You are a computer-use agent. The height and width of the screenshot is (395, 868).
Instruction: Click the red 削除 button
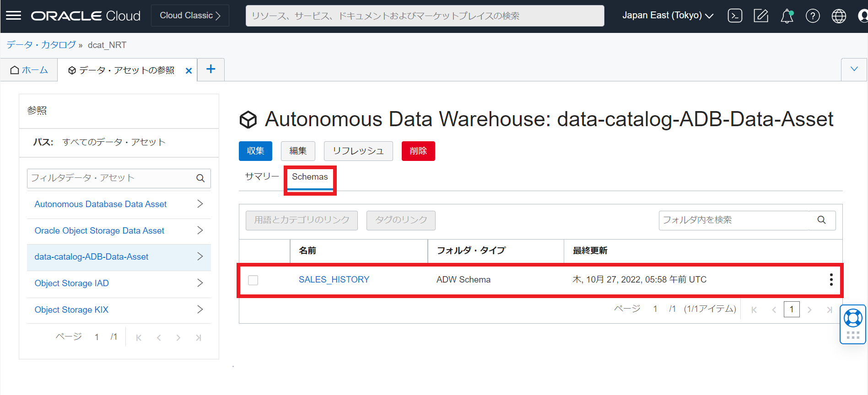click(418, 151)
